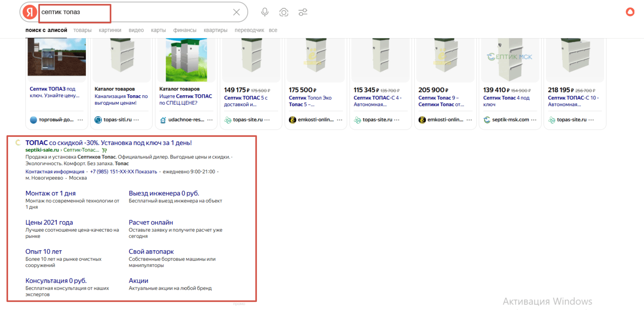Click the orange round icon in the header
Image resolution: width=644 pixels, height=310 pixels.
point(630,12)
